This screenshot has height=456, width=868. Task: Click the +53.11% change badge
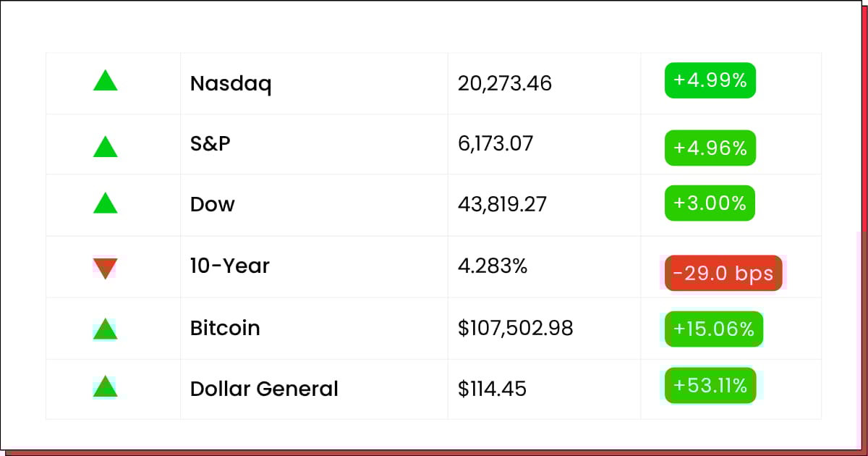[710, 385]
